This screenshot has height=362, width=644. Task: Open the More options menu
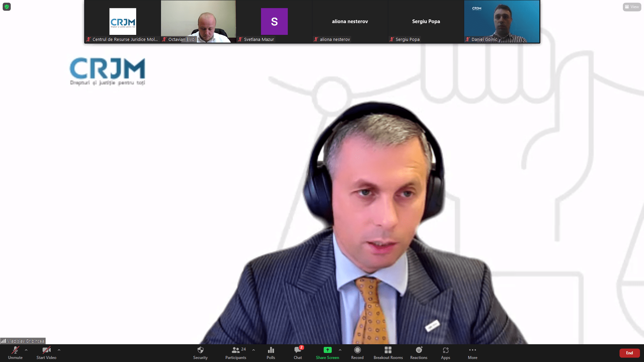pos(473,353)
